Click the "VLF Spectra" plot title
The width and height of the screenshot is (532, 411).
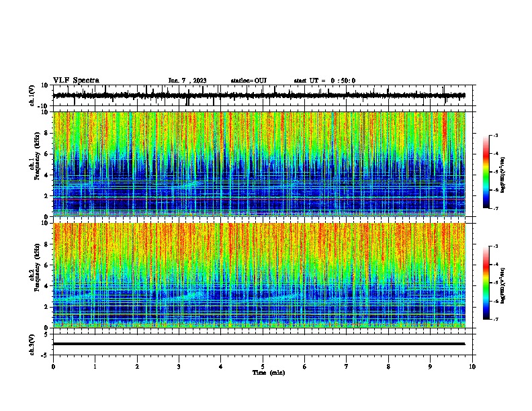click(76, 81)
